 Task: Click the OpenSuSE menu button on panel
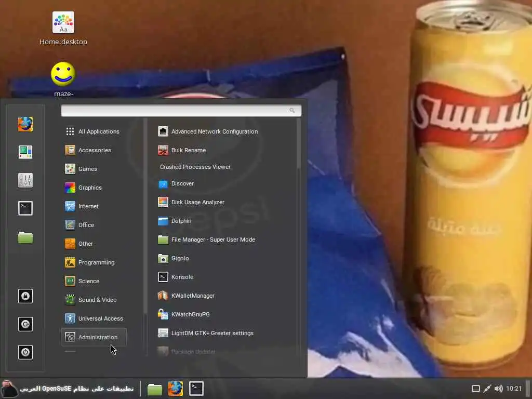pos(68,389)
